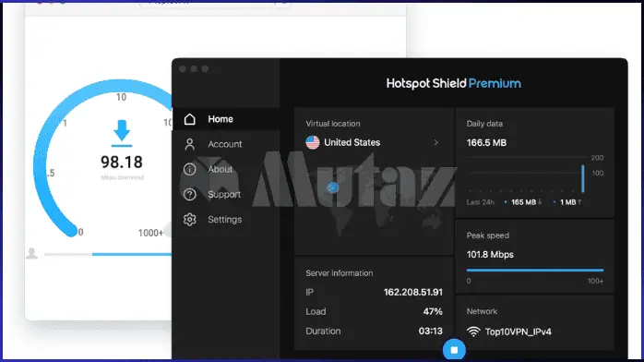Screen dimensions: 644x362
Task: Click the blue location dot on the map
Action: (x=333, y=187)
